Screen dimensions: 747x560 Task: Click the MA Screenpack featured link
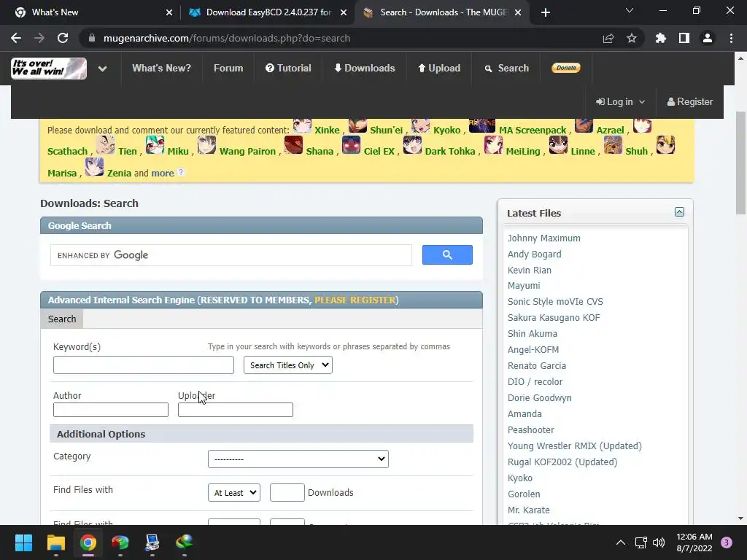pos(532,130)
